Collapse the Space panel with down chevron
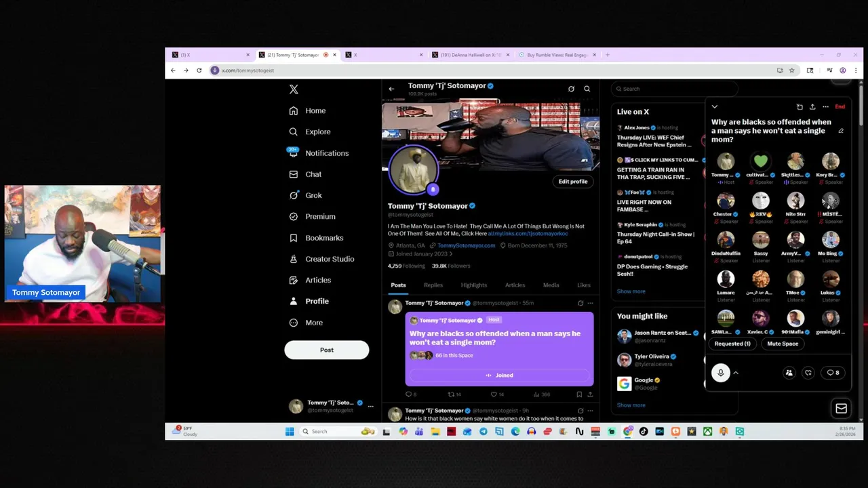The height and width of the screenshot is (488, 868). click(714, 106)
